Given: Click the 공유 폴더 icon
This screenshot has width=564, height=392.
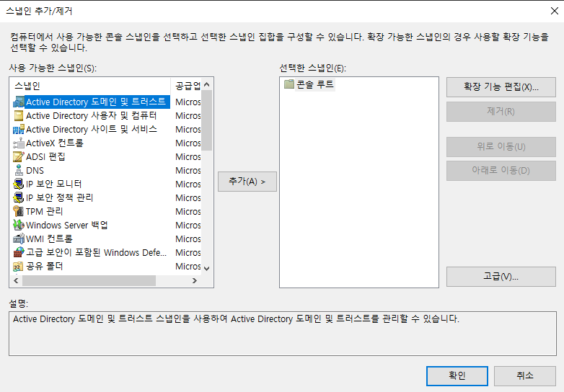Looking at the screenshot, I should pyautogui.click(x=19, y=266).
